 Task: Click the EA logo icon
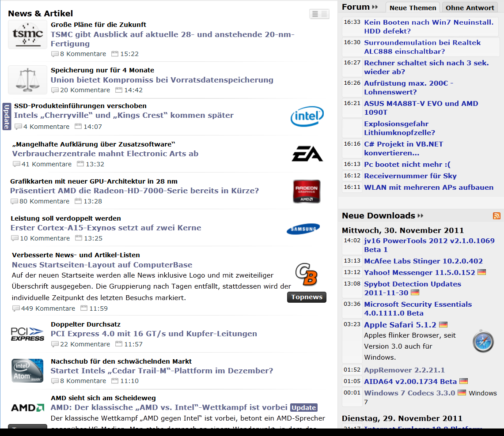click(x=307, y=154)
